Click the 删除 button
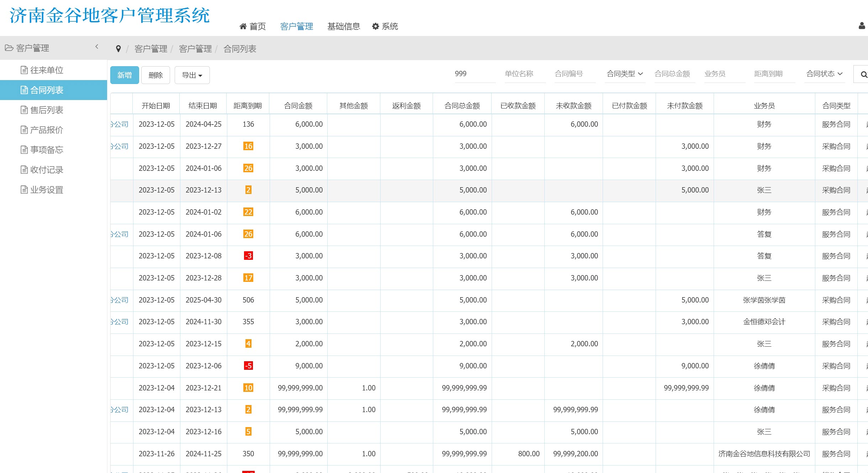 [x=155, y=75]
